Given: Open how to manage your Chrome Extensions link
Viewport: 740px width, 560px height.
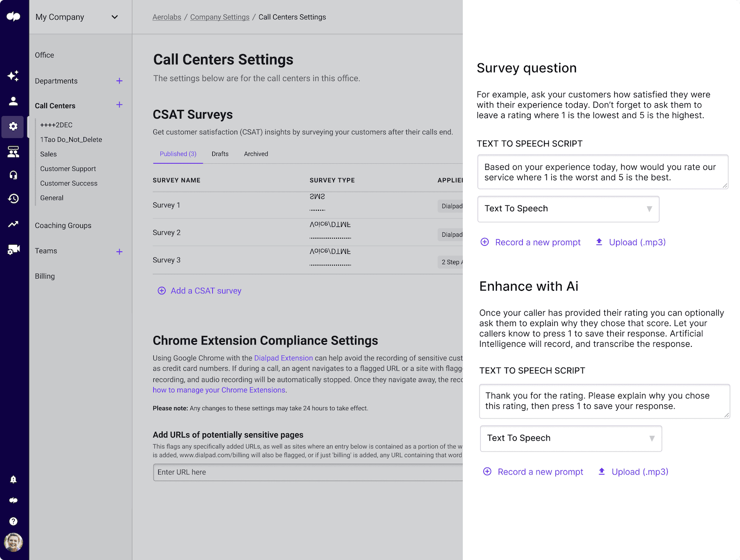Looking at the screenshot, I should 219,390.
